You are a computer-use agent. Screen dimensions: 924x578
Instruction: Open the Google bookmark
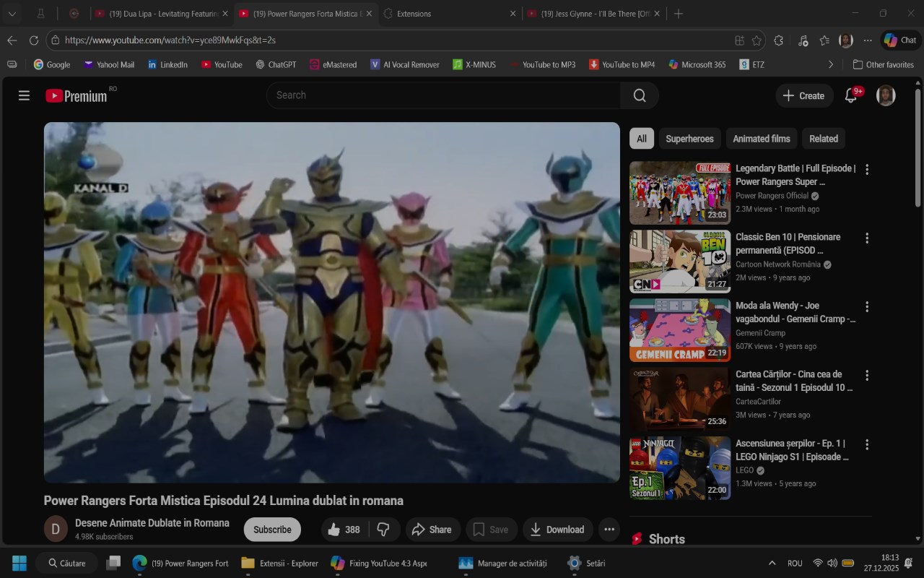pyautogui.click(x=51, y=64)
